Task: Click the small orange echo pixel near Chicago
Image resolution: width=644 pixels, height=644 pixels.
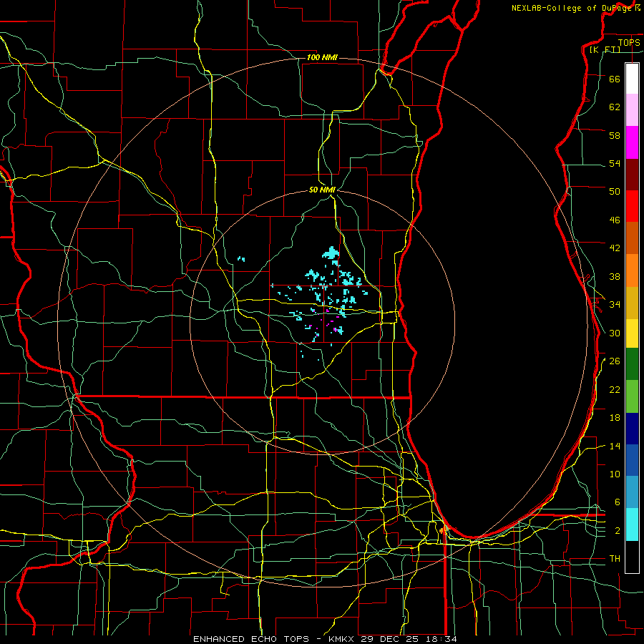Action: coord(441,531)
